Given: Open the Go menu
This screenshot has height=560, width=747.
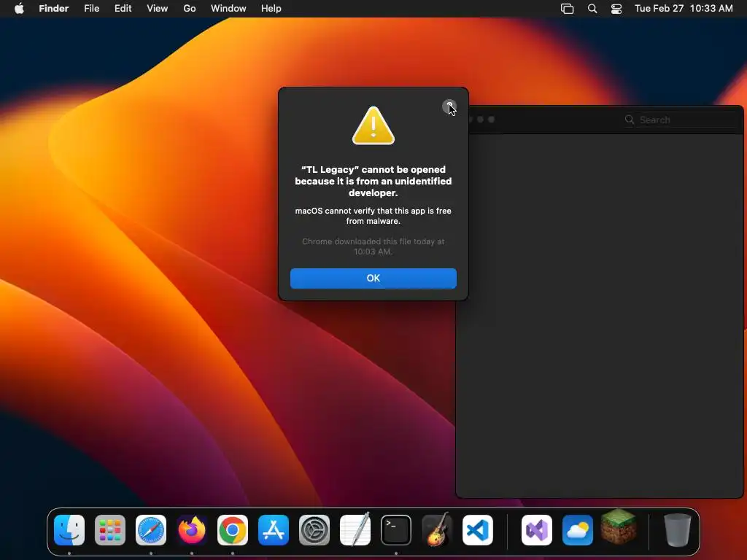Looking at the screenshot, I should click(190, 9).
